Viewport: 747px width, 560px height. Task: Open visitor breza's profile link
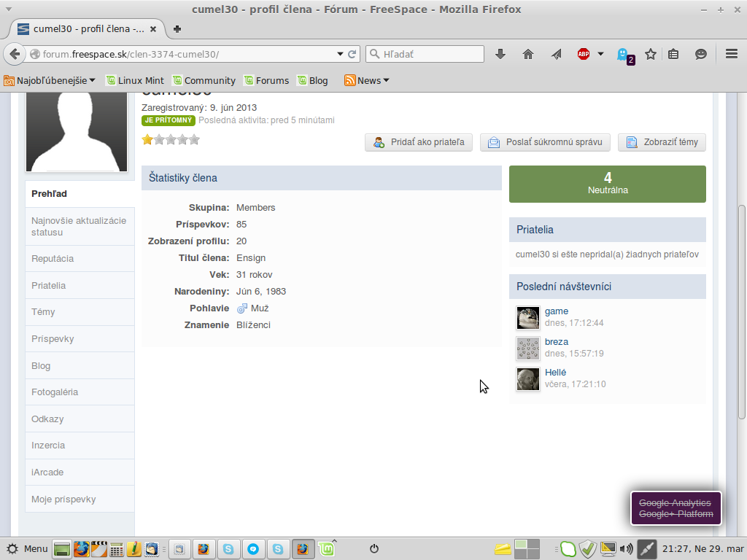tap(556, 342)
